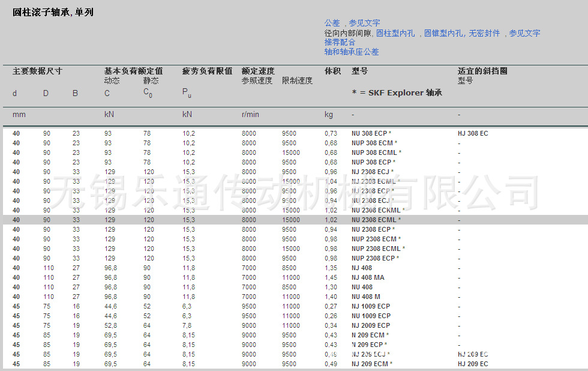
Task: Open the 圆柱型内孔 link
Action: (x=395, y=33)
